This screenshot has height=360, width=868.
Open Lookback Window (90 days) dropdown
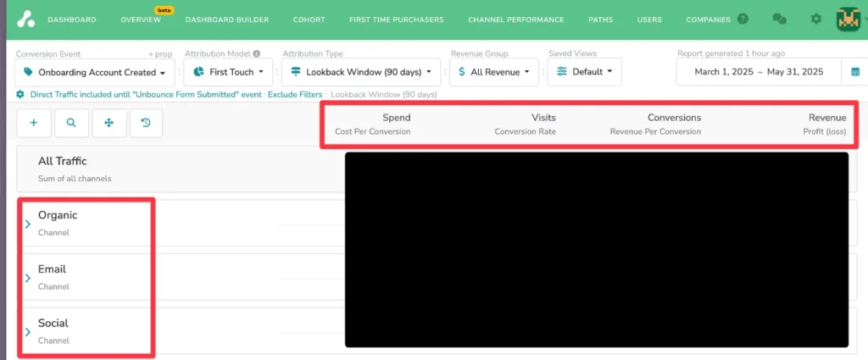361,72
